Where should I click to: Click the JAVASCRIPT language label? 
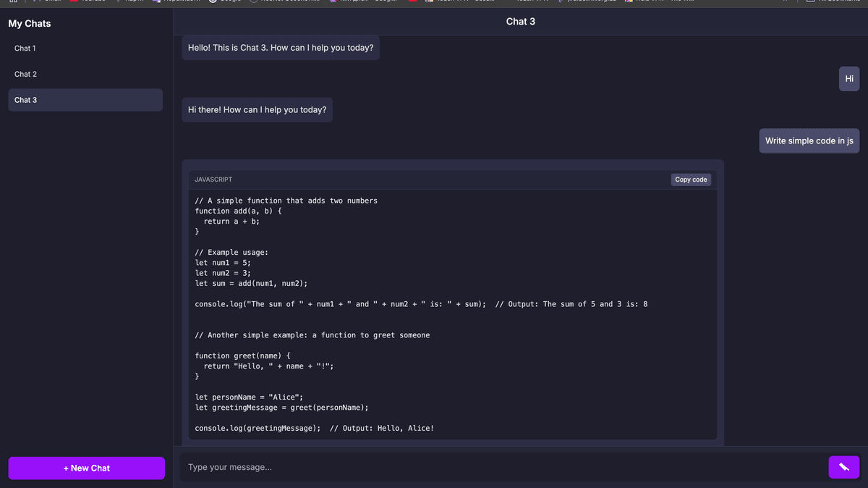tap(213, 180)
